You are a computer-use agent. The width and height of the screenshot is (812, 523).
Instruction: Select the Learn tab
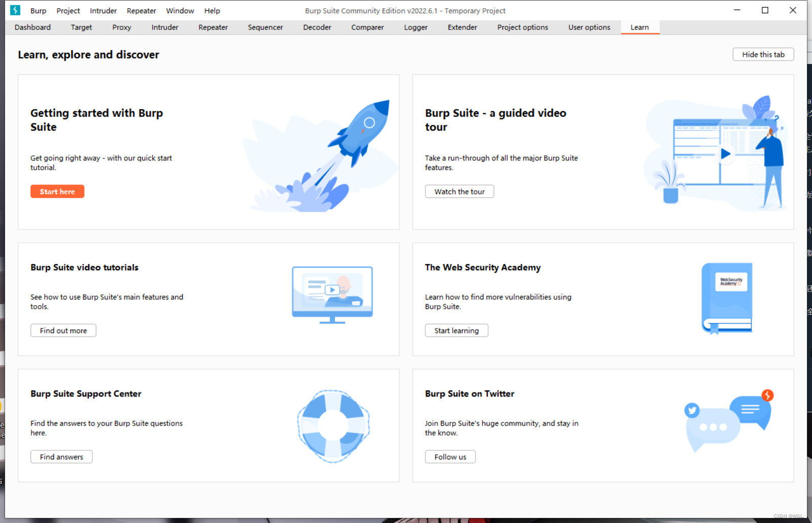coord(639,27)
